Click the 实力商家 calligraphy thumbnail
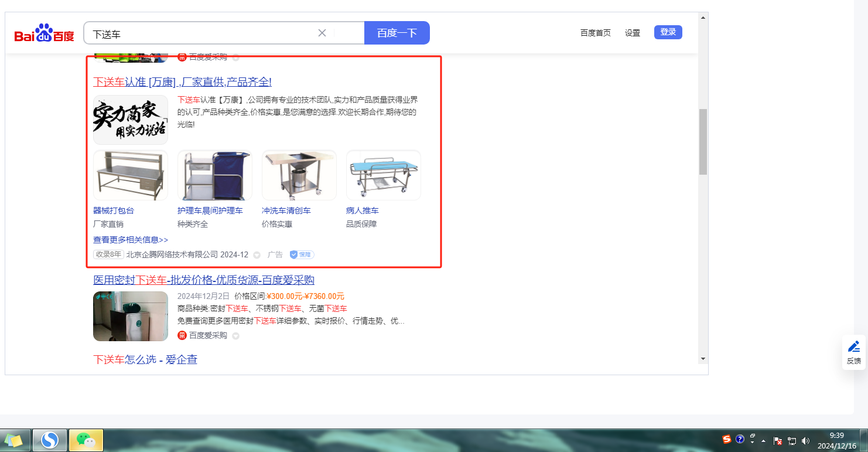 pyautogui.click(x=131, y=120)
